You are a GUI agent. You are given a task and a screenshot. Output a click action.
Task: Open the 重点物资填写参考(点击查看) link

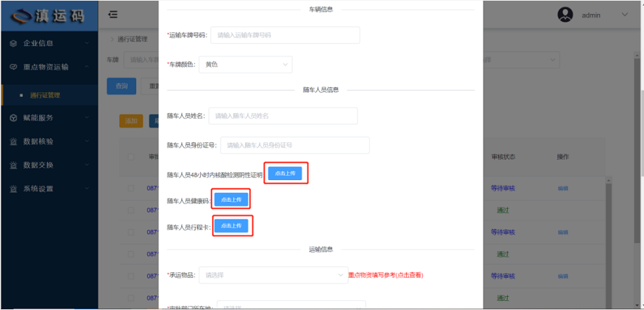coord(386,276)
